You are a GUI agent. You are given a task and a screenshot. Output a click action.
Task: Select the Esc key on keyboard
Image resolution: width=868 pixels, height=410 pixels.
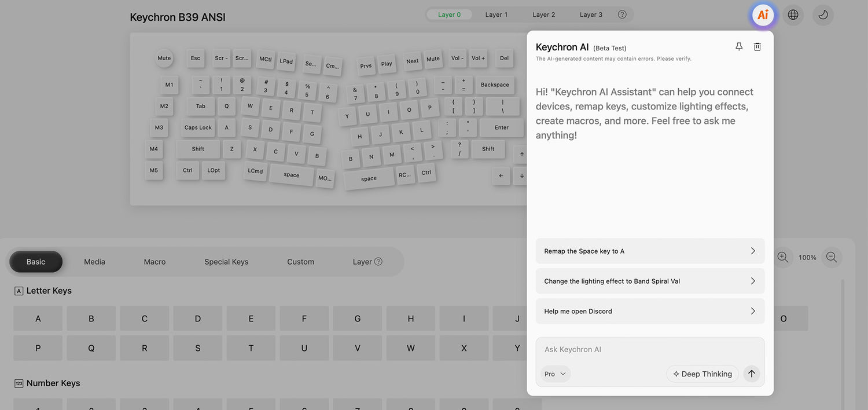click(x=196, y=58)
